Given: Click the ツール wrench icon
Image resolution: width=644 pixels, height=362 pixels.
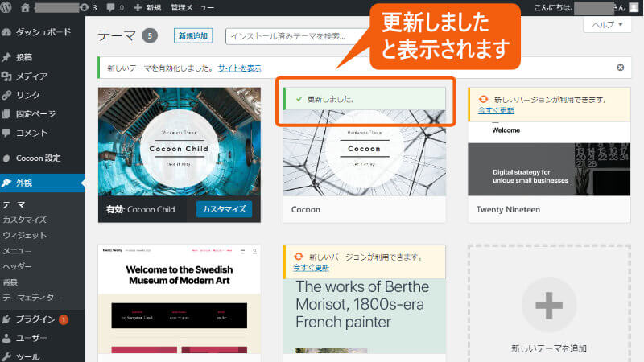Looking at the screenshot, I should [6, 356].
